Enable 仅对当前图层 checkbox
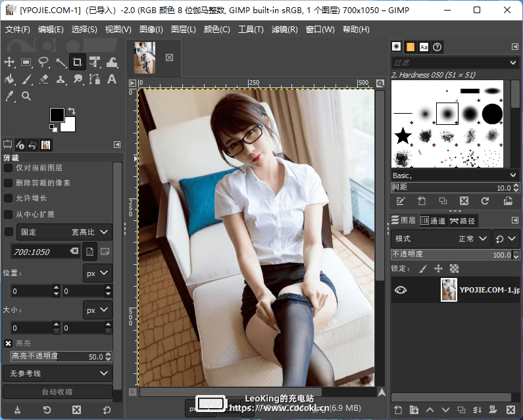Screen dimensions: 523x420 tap(9, 168)
